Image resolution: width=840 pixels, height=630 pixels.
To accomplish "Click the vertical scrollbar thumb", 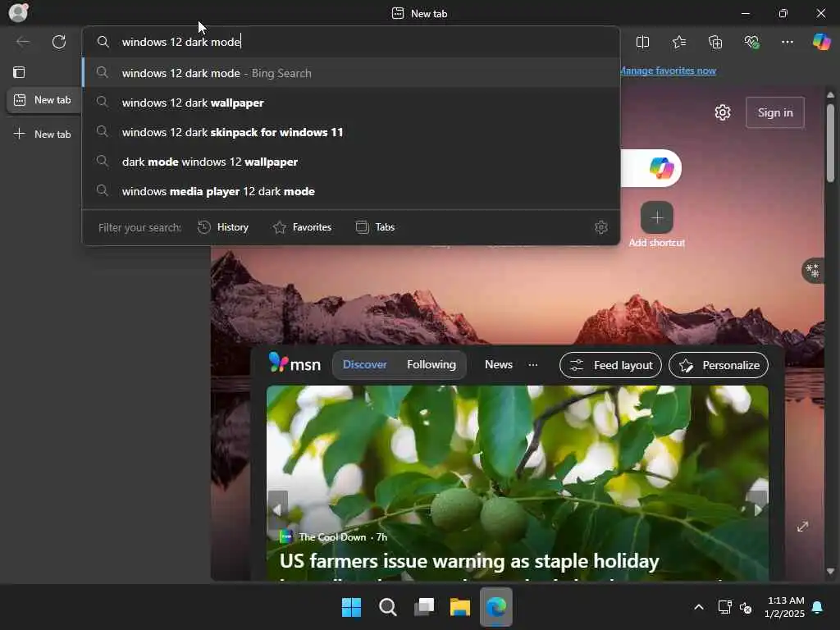I will click(830, 143).
